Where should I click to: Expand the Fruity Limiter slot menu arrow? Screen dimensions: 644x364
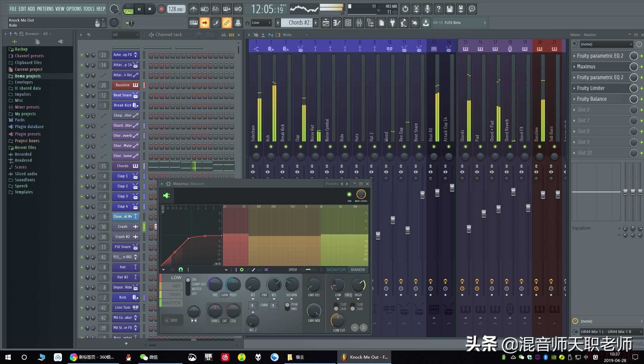[574, 88]
